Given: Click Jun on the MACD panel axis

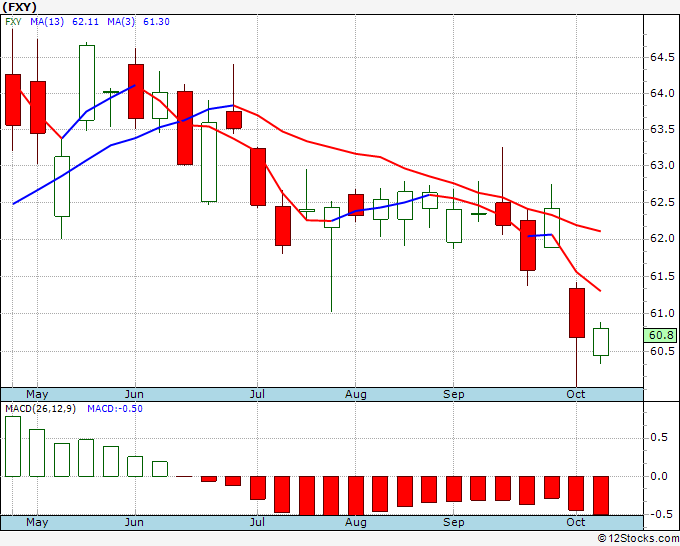Looking at the screenshot, I should [x=134, y=523].
